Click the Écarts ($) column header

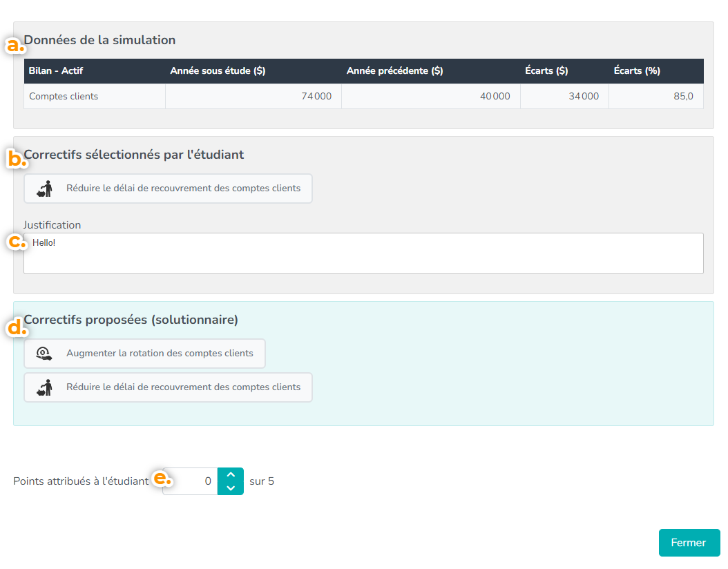pyautogui.click(x=546, y=70)
